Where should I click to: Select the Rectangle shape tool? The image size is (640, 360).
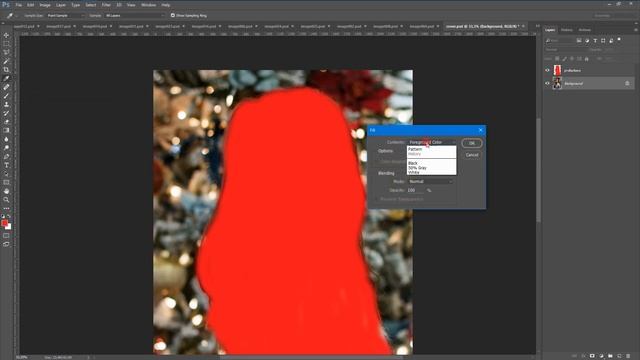tap(6, 182)
